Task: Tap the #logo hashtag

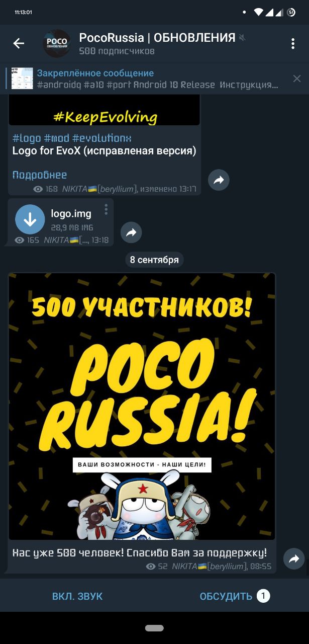Action: 27,138
